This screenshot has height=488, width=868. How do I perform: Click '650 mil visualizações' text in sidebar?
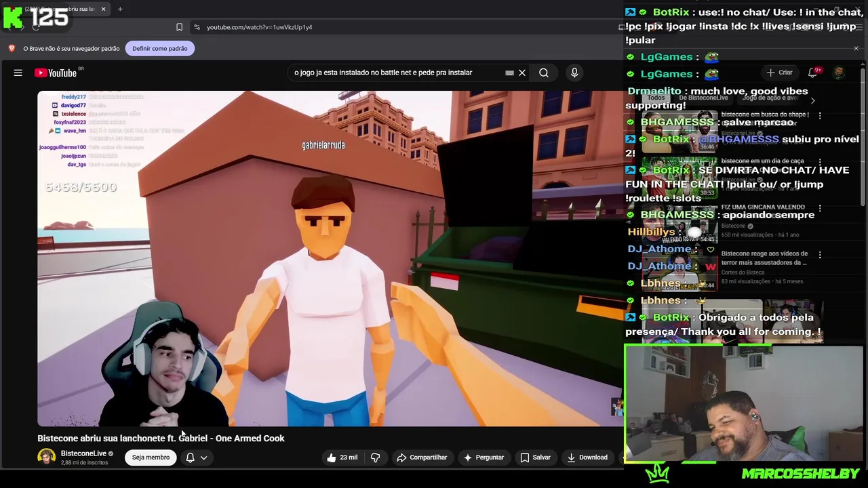[x=747, y=235]
